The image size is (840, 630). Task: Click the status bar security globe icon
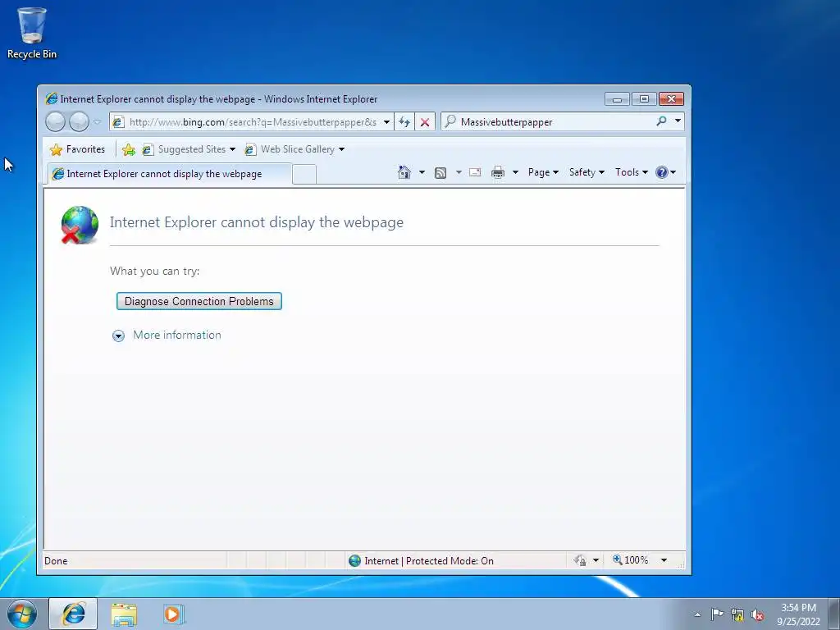tap(354, 561)
